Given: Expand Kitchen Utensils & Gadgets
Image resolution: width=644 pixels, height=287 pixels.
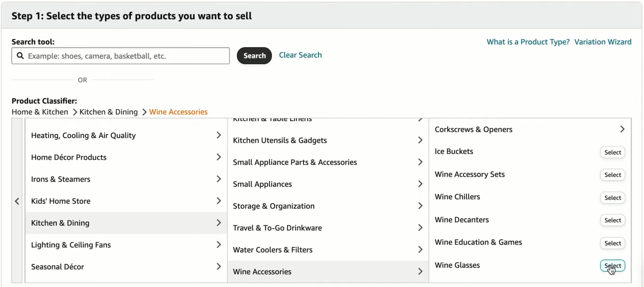Looking at the screenshot, I should click(x=328, y=140).
